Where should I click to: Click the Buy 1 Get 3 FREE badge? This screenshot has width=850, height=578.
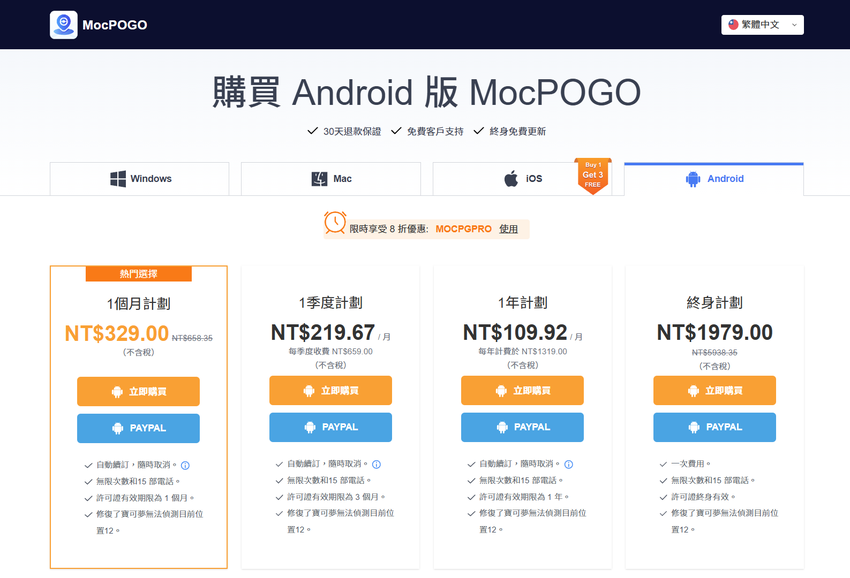coord(593,175)
